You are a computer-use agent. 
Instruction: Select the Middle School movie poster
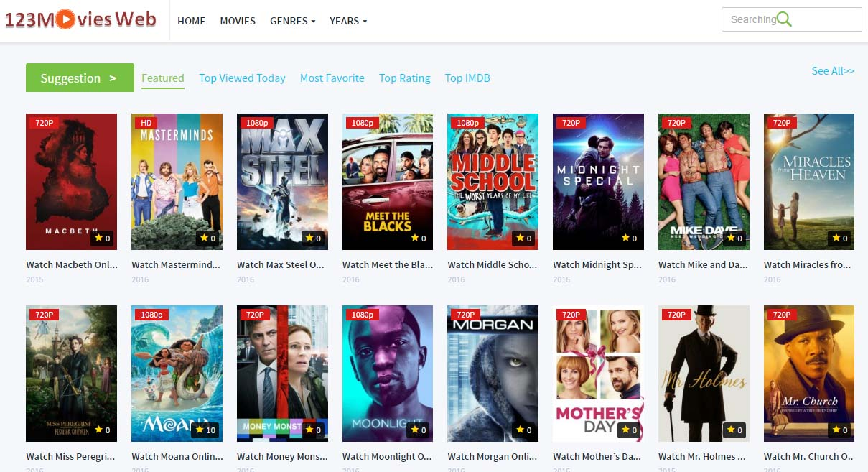pyautogui.click(x=493, y=182)
